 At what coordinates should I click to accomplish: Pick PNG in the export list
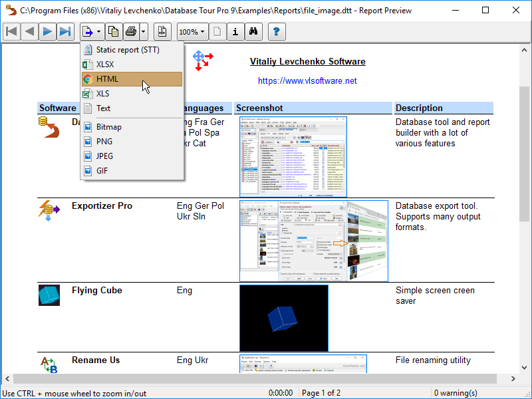(104, 142)
